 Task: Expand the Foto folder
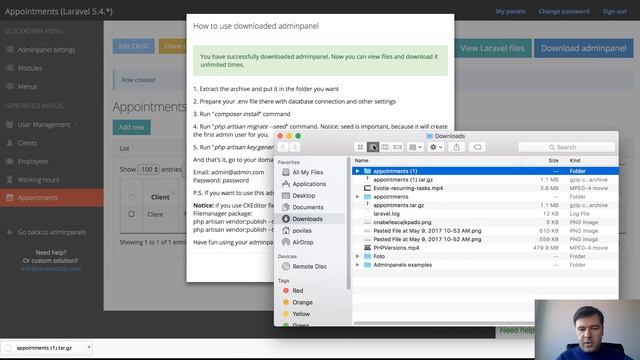coord(358,256)
